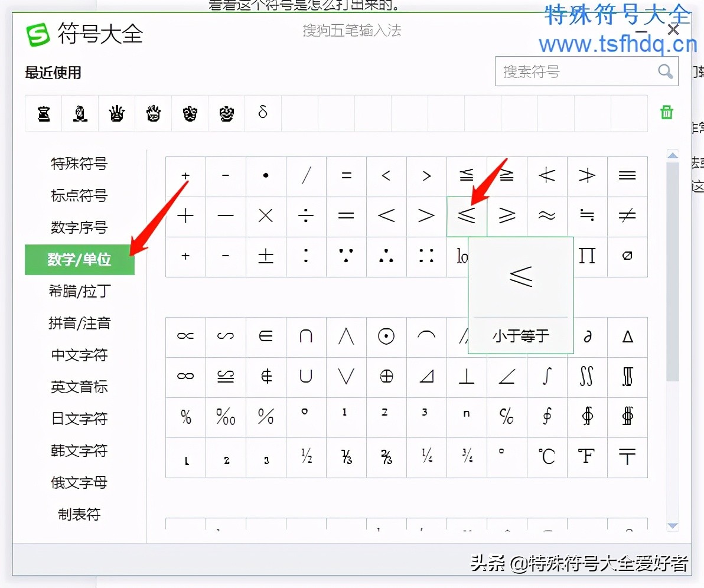Choose the recently used delta δ symbol
The height and width of the screenshot is (588, 704).
point(263,112)
